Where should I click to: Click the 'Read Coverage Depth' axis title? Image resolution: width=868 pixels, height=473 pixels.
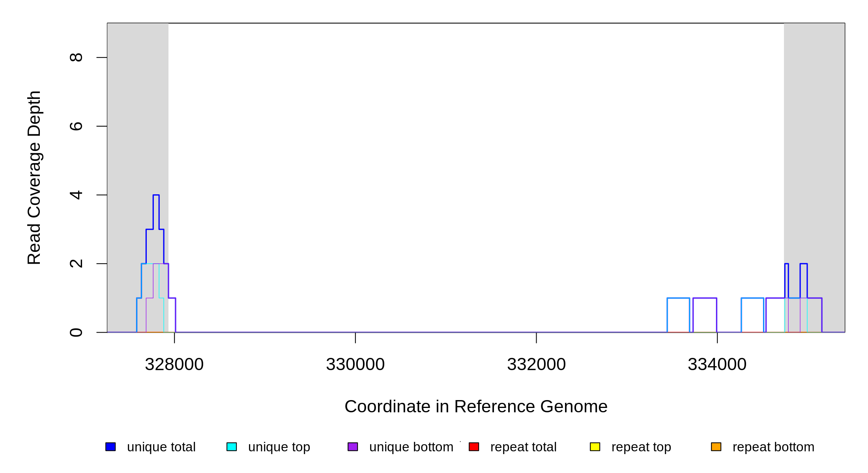pyautogui.click(x=34, y=177)
